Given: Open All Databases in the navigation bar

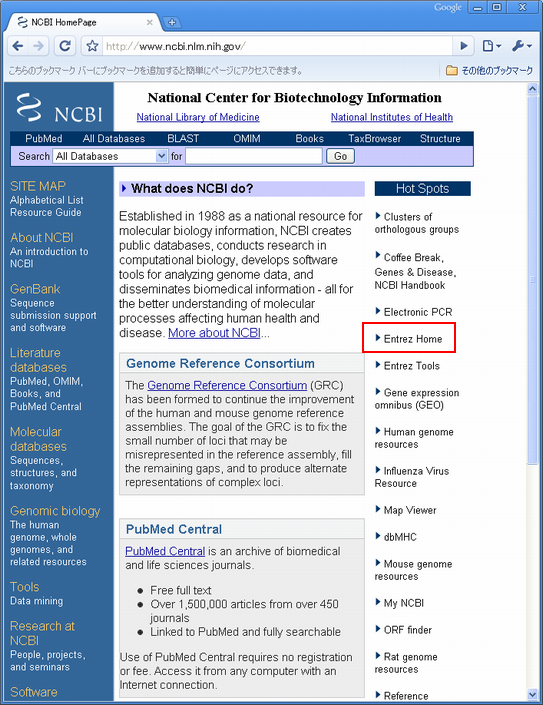Looking at the screenshot, I should coord(114,138).
